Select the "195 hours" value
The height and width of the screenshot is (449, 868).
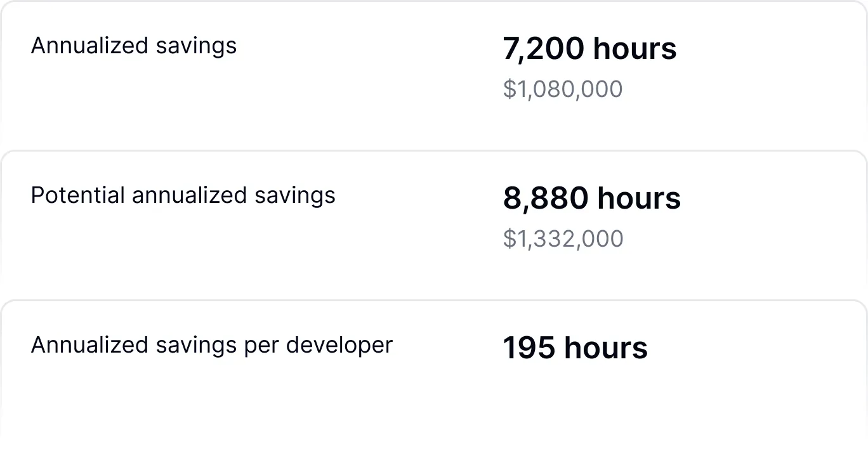pos(575,348)
